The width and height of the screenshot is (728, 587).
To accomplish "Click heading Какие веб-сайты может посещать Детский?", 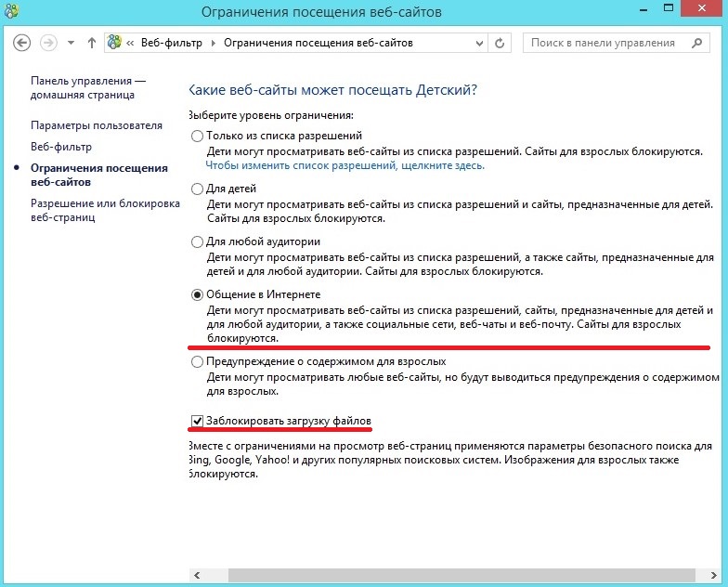I will 332,89.
